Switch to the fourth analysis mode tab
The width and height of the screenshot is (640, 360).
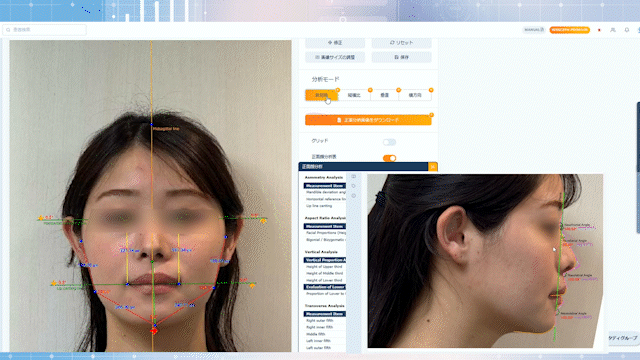tap(415, 95)
